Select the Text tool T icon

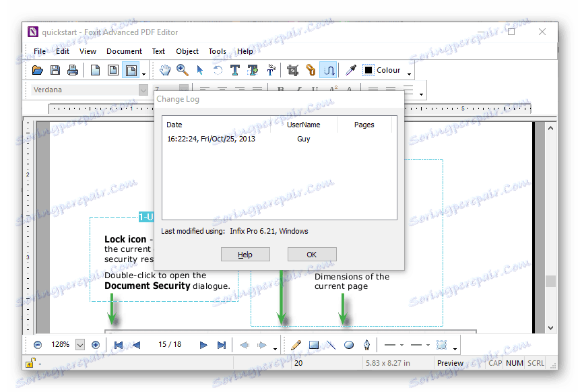pos(235,70)
